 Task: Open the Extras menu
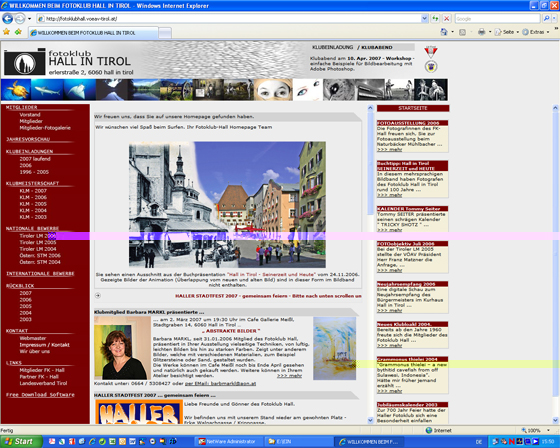coord(535,32)
